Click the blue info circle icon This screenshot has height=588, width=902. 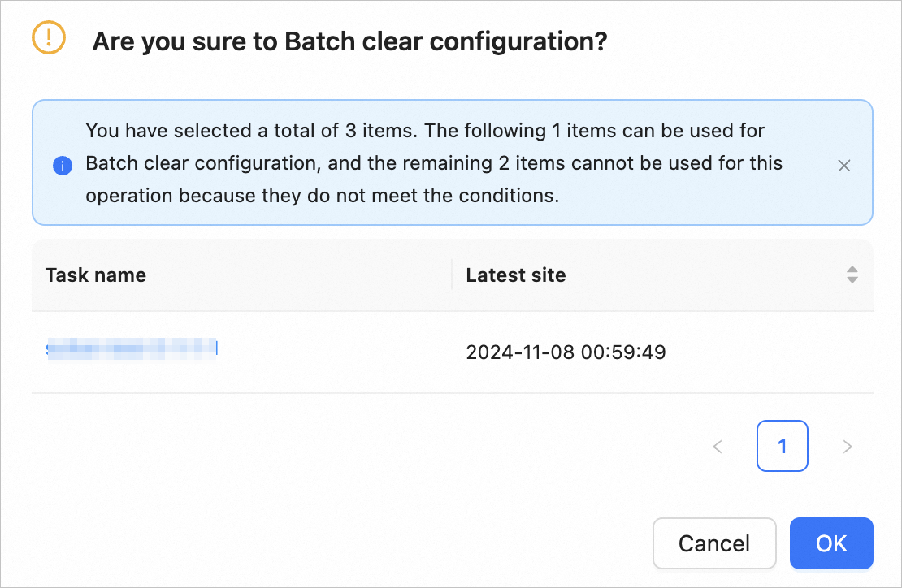(x=62, y=166)
